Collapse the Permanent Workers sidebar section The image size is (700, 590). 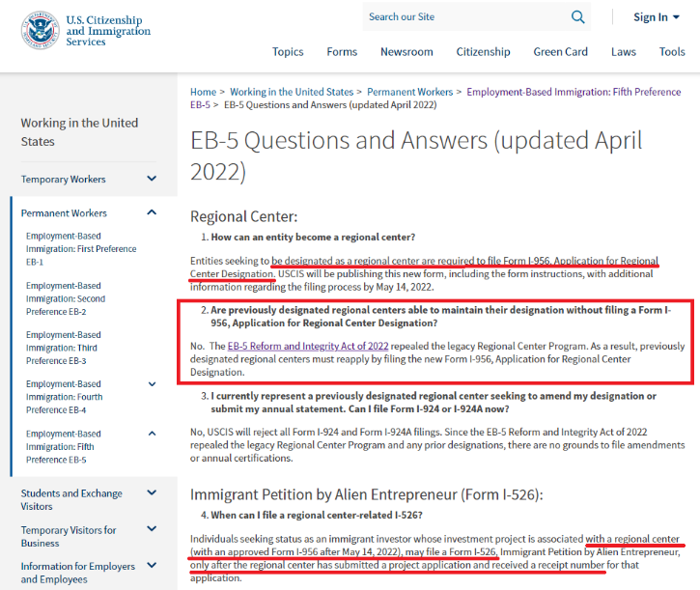point(152,212)
